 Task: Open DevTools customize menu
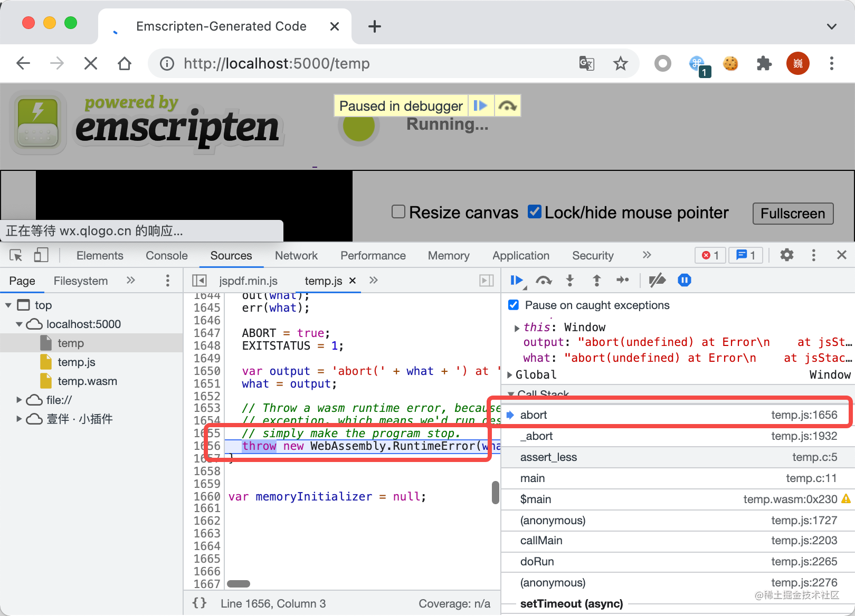814,255
